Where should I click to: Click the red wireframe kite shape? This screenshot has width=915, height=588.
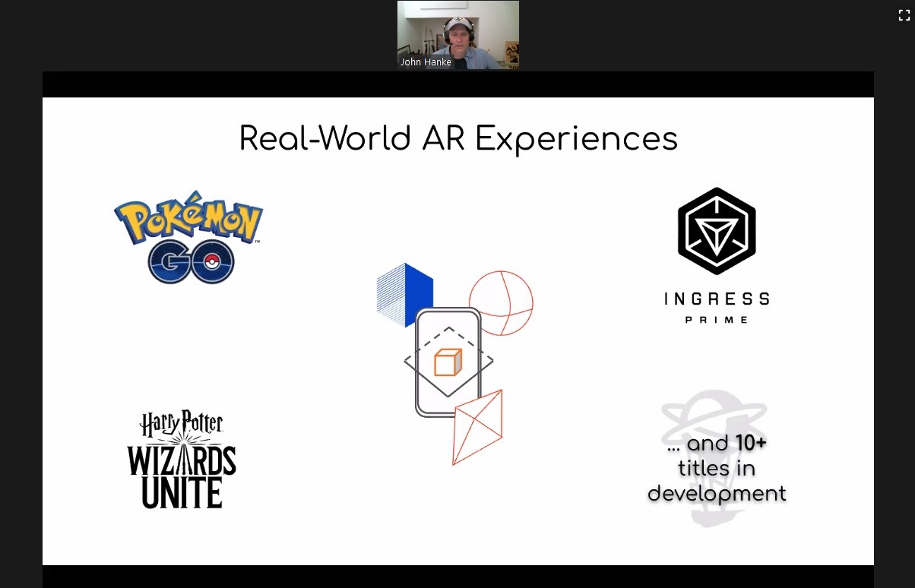point(478,427)
